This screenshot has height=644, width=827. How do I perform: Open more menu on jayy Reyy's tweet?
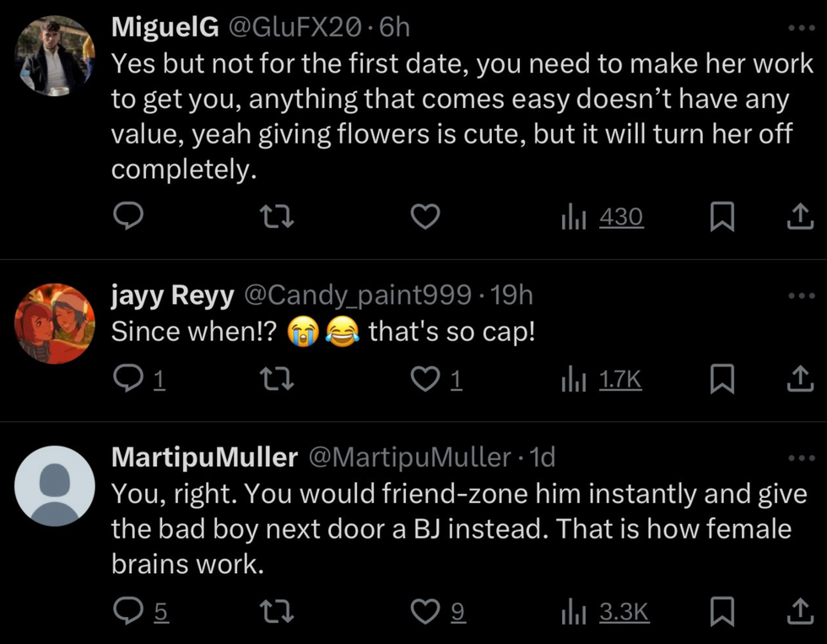(x=797, y=295)
